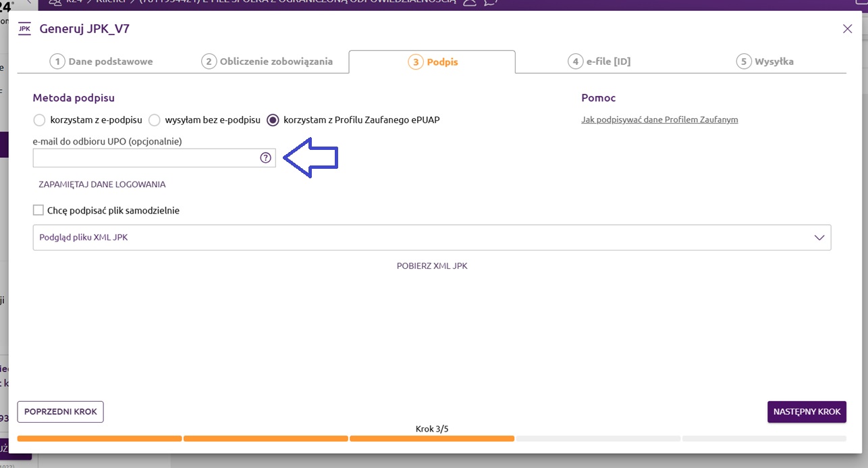868x468 pixels.
Task: Go to step 1 'Dane podstawowe' tab
Action: pos(102,61)
